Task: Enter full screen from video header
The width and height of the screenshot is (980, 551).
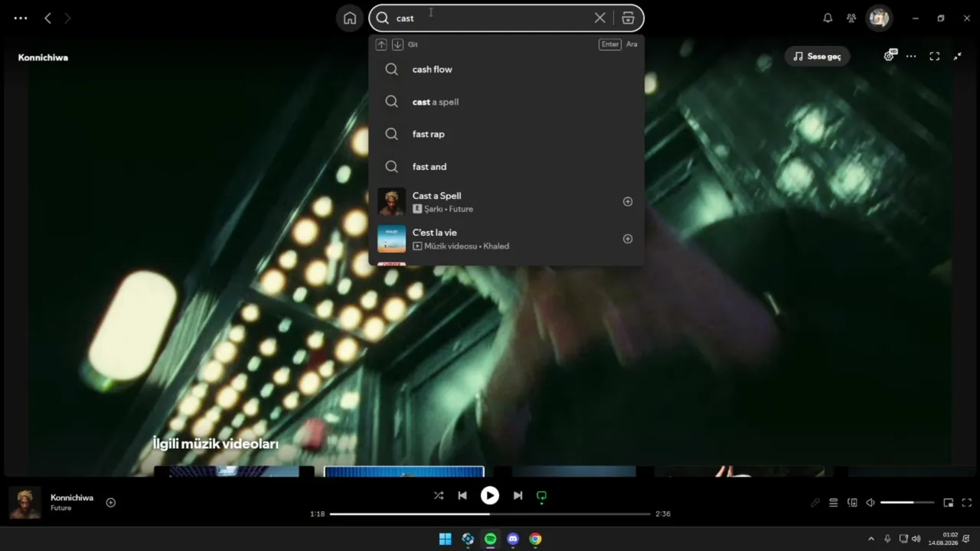Action: [x=935, y=57]
